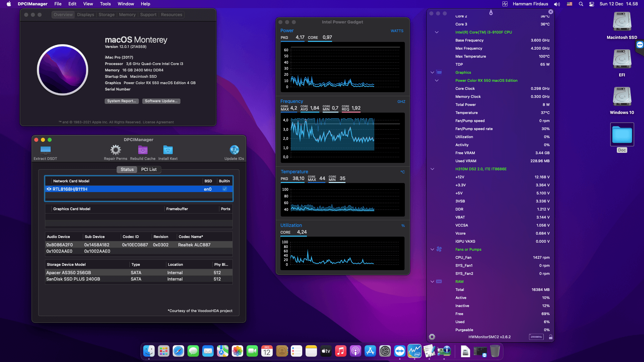The width and height of the screenshot is (644, 362).
Task: Click the System Report button
Action: point(121,101)
